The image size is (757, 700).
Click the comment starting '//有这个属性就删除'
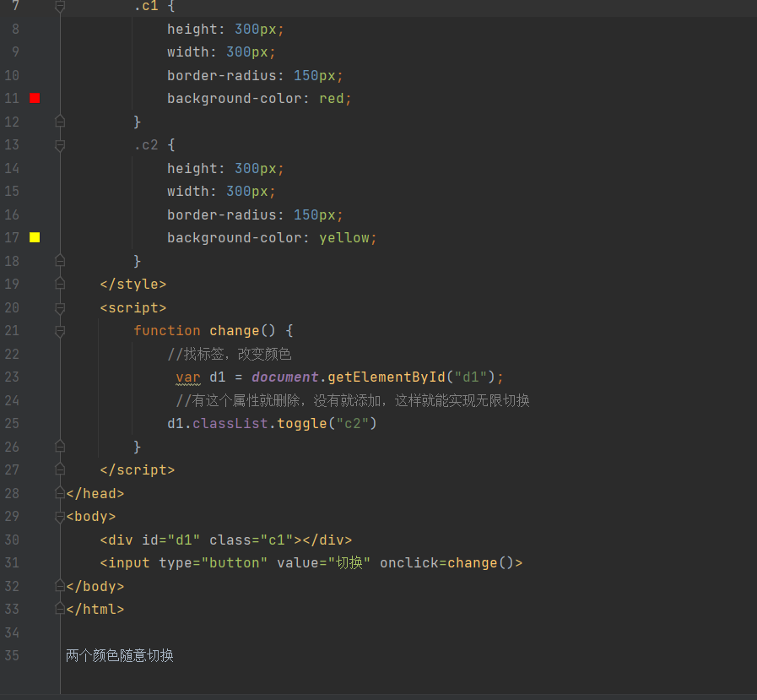click(353, 400)
